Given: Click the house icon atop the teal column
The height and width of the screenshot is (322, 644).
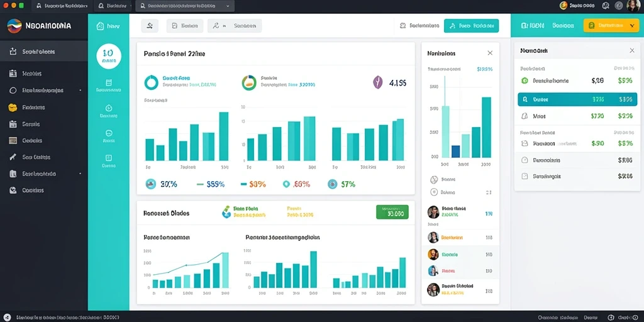Looking at the screenshot, I should 100,26.
